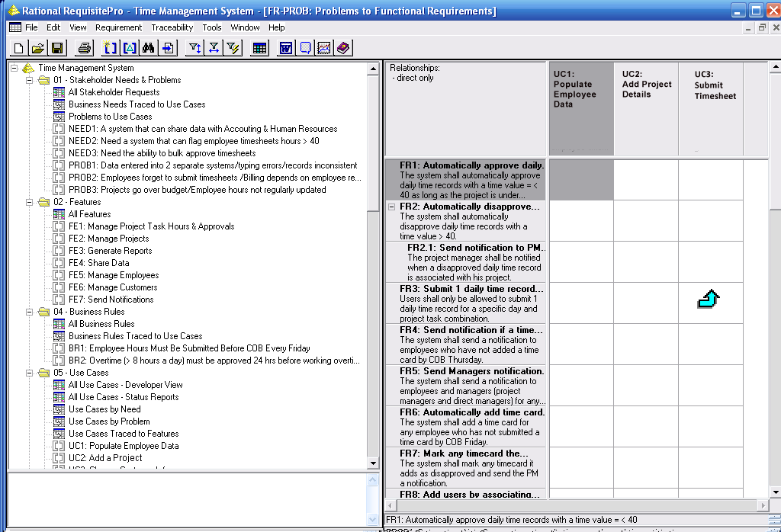Viewport: 781px width, 532px height.
Task: Open the View menu
Action: click(x=78, y=27)
